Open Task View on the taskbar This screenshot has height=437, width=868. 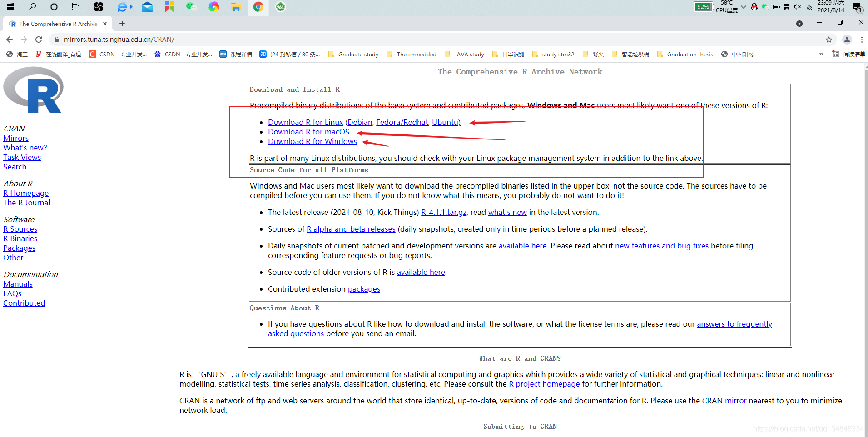pos(76,7)
